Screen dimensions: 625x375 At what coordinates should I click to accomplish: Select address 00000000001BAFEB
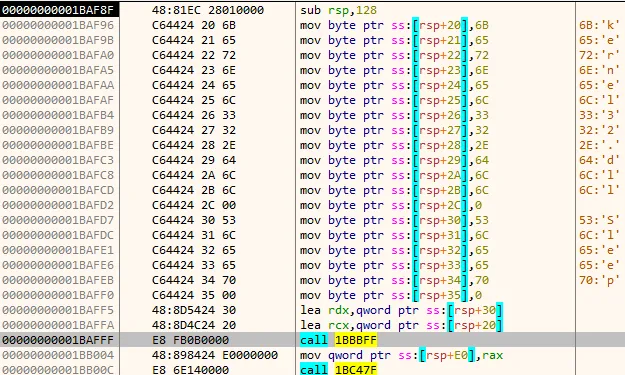58,280
